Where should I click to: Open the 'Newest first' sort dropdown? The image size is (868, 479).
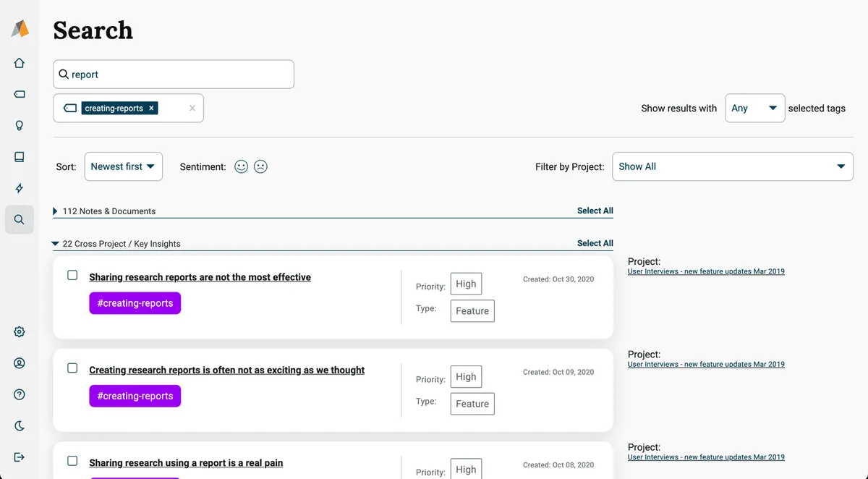(x=124, y=166)
